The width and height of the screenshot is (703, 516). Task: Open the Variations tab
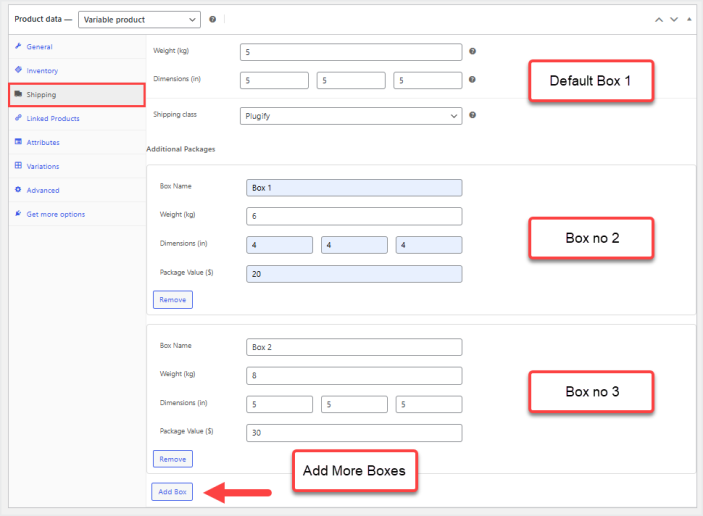(77, 166)
